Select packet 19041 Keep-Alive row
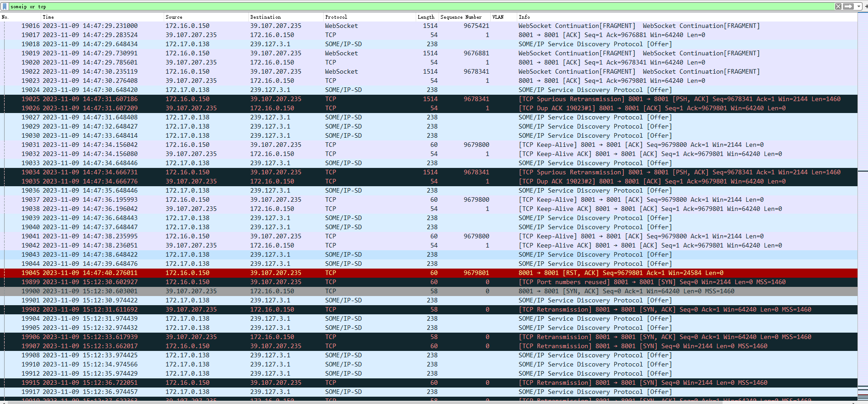 pyautogui.click(x=429, y=237)
